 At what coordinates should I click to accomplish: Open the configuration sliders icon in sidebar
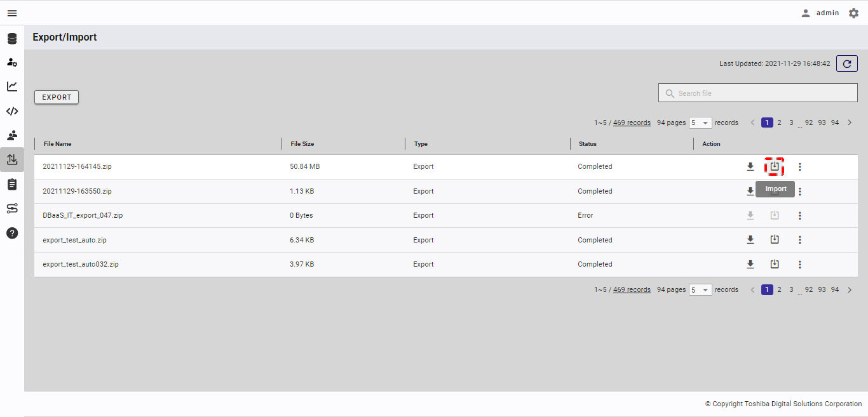12,208
